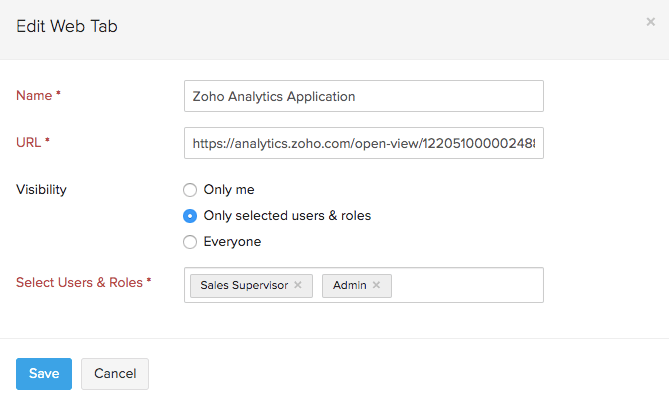Click the Select Users & Roles label
Image resolution: width=669 pixels, height=406 pixels.
coord(80,282)
